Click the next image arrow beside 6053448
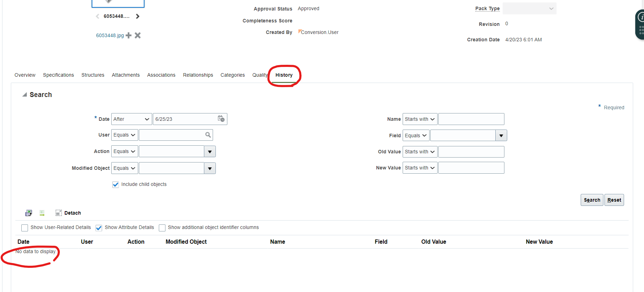 pyautogui.click(x=137, y=16)
